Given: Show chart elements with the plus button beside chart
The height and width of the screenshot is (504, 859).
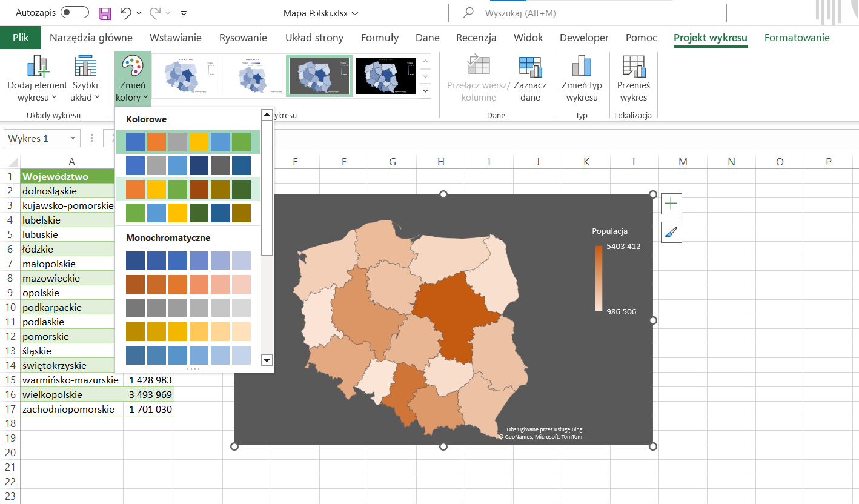Looking at the screenshot, I should 671,204.
